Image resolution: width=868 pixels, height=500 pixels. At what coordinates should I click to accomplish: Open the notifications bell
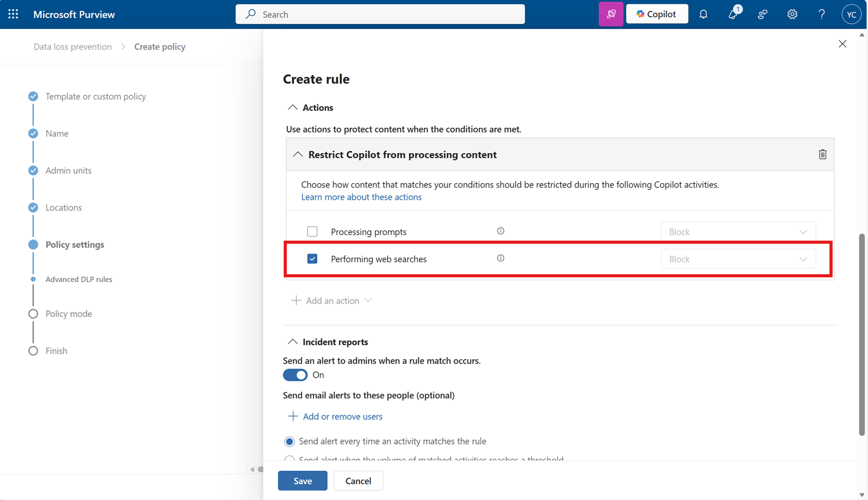tap(703, 14)
